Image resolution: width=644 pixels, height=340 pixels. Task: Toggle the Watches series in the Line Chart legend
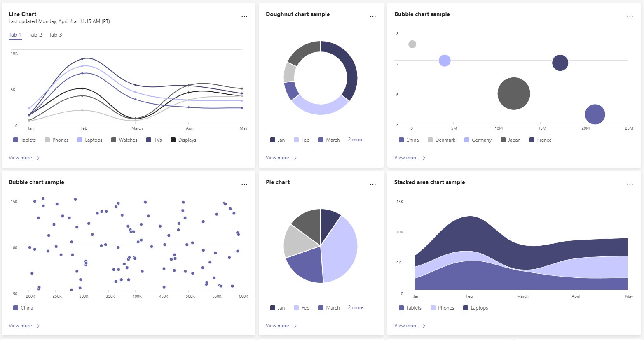124,140
